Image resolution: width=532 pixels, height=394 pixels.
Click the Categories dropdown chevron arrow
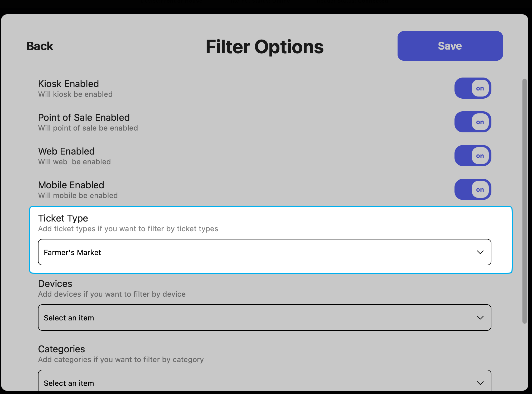[x=480, y=383]
